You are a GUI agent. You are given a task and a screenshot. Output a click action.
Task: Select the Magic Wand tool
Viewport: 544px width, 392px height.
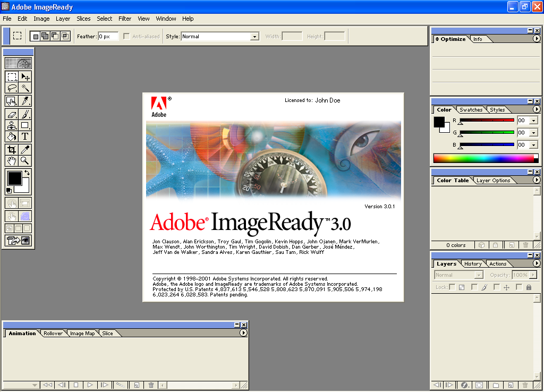click(25, 88)
